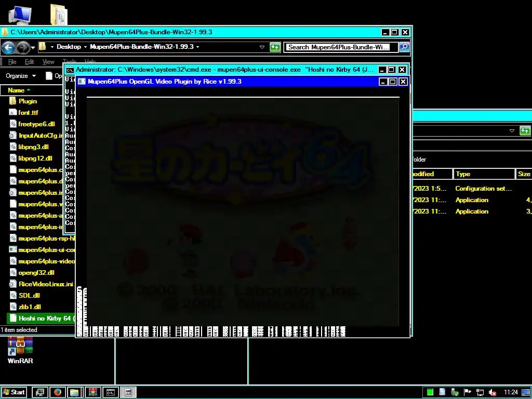Image resolution: width=532 pixels, height=399 pixels.
Task: Sort by Type column in right Explorer window
Action: coord(484,174)
